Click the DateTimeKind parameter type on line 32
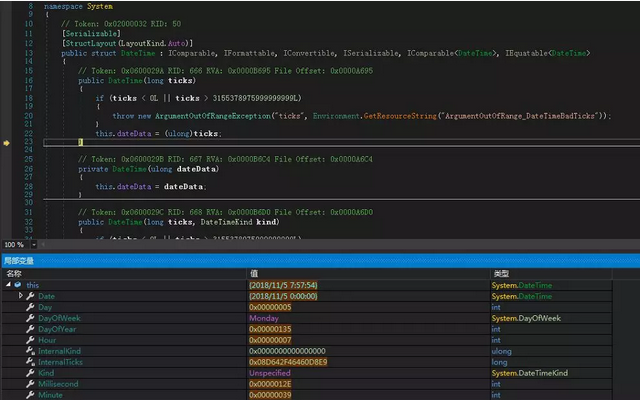The width and height of the screenshot is (640, 400). click(226, 222)
